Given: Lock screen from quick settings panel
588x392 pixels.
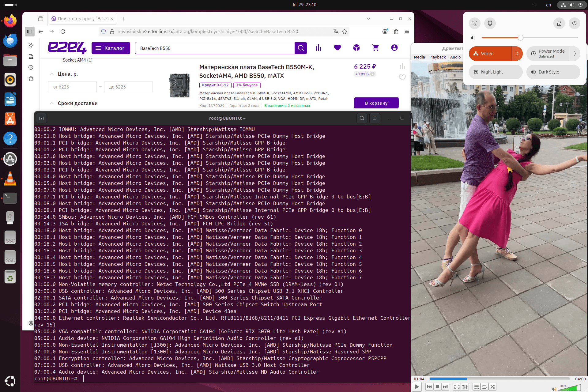Looking at the screenshot, I should pos(559,23).
